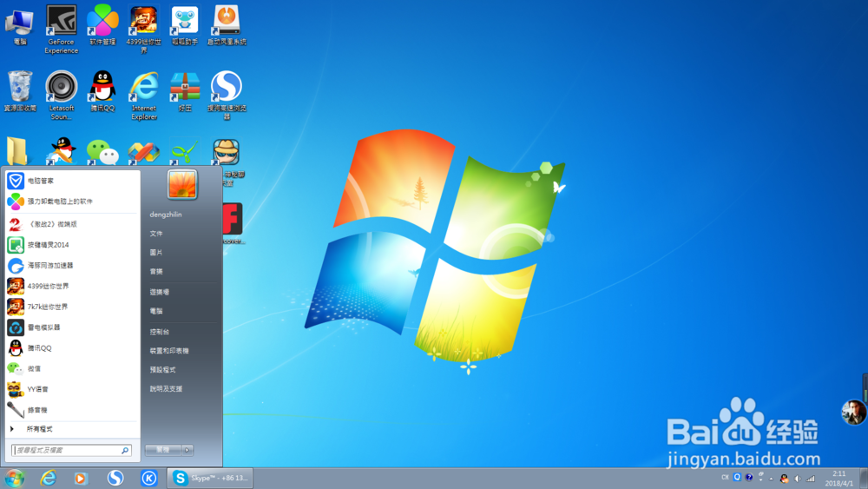
Task: Open the Recycle Bin desktop icon
Action: (x=20, y=91)
